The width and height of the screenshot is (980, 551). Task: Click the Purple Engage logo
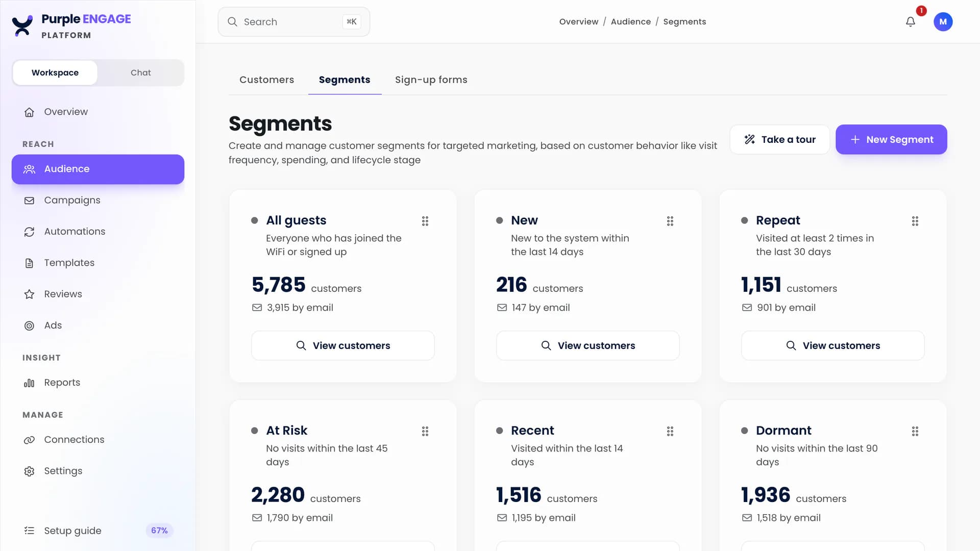coord(71,26)
